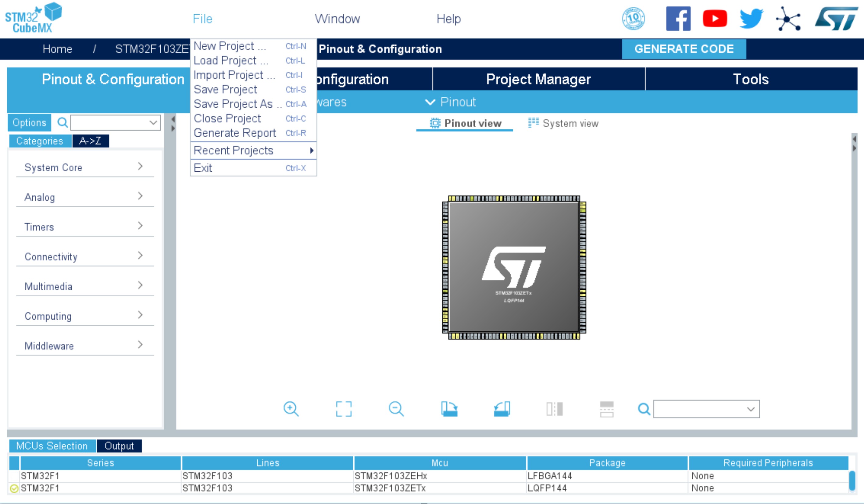Image resolution: width=864 pixels, height=504 pixels.
Task: Click the Home breadcrumb link
Action: tap(57, 49)
